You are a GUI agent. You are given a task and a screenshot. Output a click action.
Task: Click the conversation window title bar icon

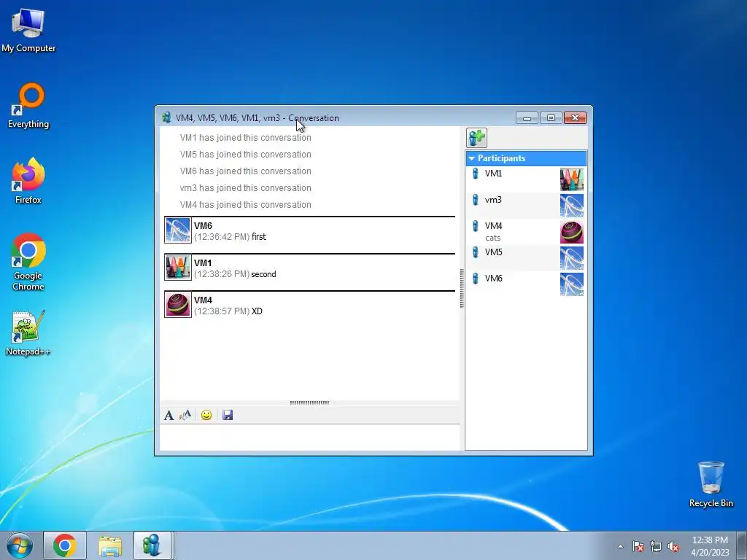coord(166,117)
